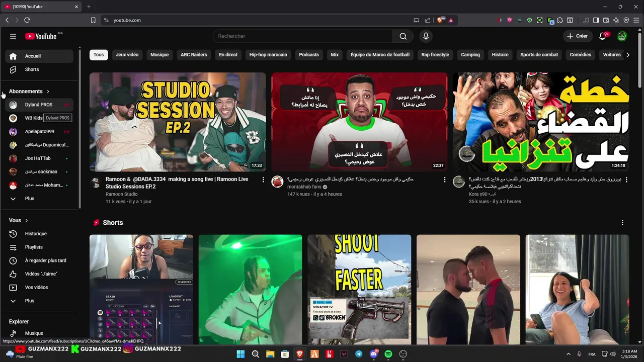Open Vidéos "J'aime" list

pyautogui.click(x=39, y=274)
